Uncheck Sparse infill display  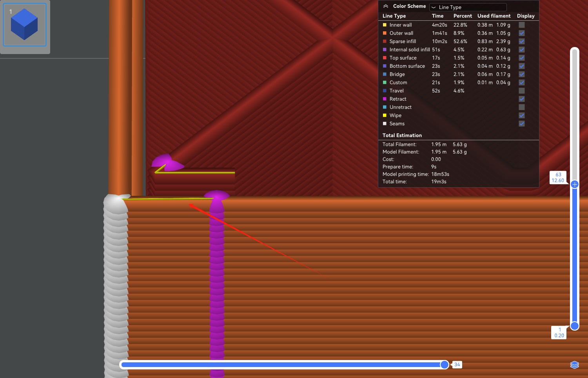pyautogui.click(x=522, y=42)
